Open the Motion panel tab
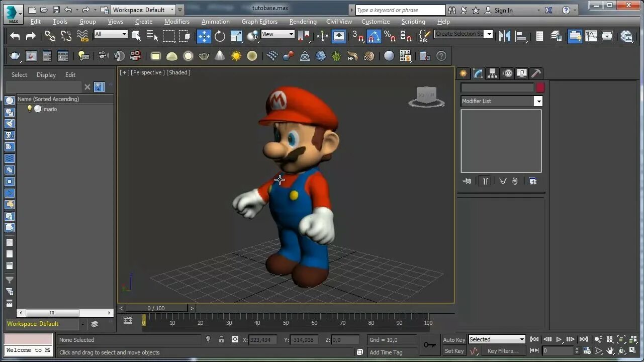The height and width of the screenshot is (362, 644). point(507,73)
